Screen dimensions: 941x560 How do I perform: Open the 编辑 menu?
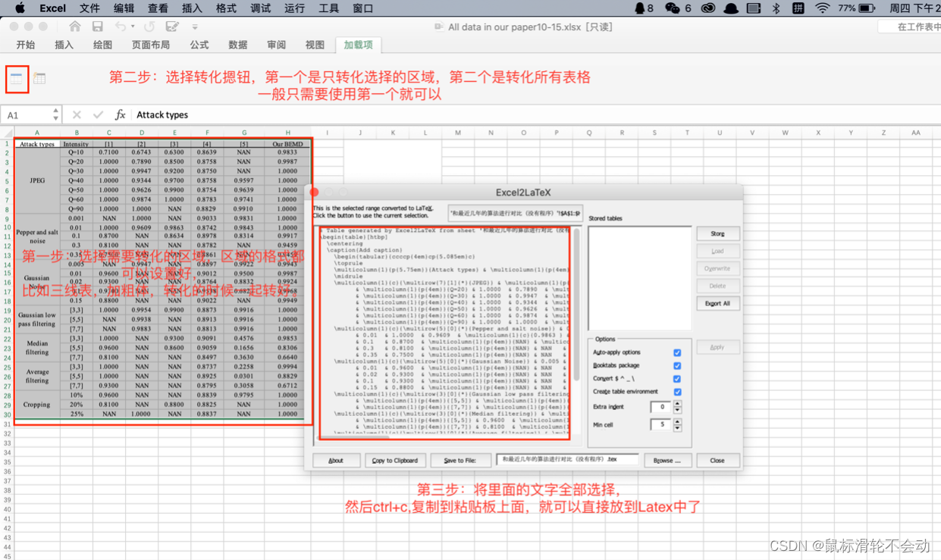click(124, 8)
